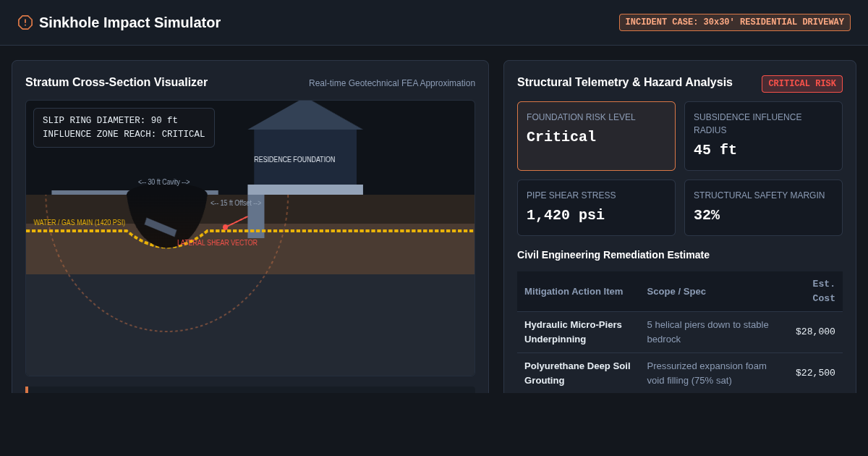The width and height of the screenshot is (868, 456).
Task: Click the 45 ft radius value
Action: tap(715, 150)
